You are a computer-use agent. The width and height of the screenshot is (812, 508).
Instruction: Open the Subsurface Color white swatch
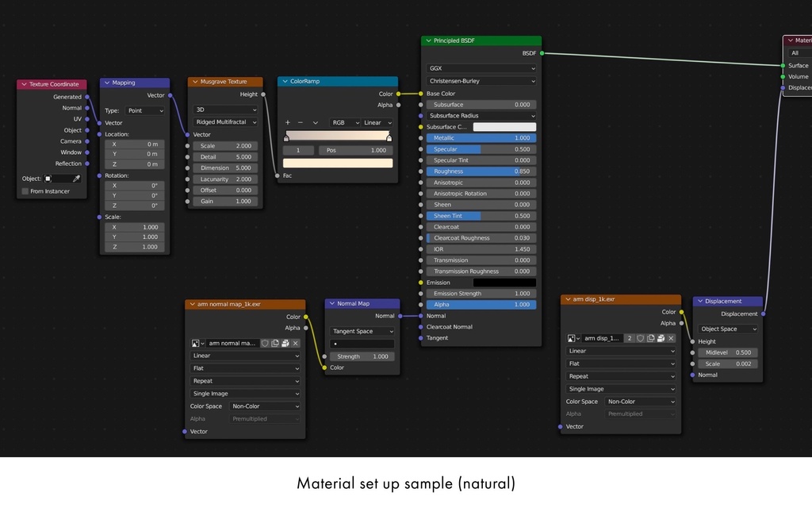point(504,126)
